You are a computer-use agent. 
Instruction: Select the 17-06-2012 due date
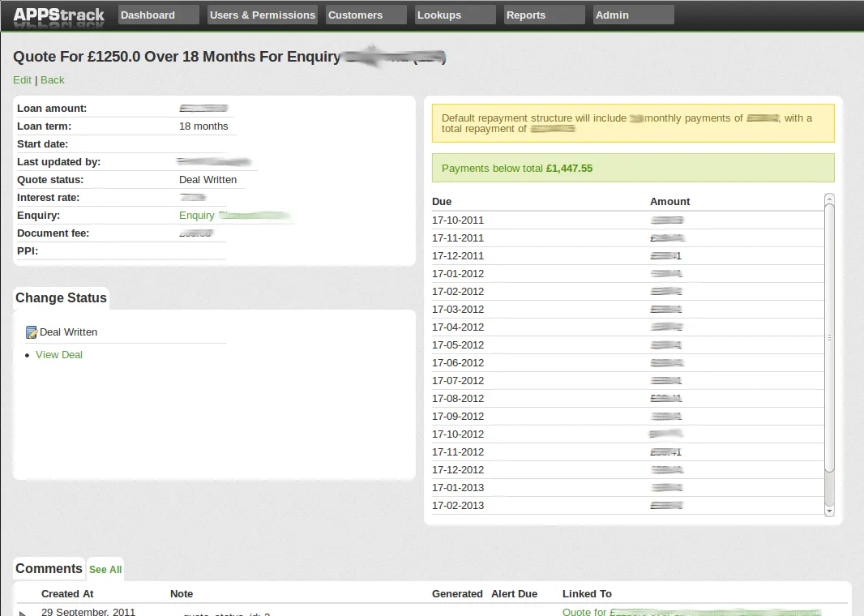[x=458, y=362]
